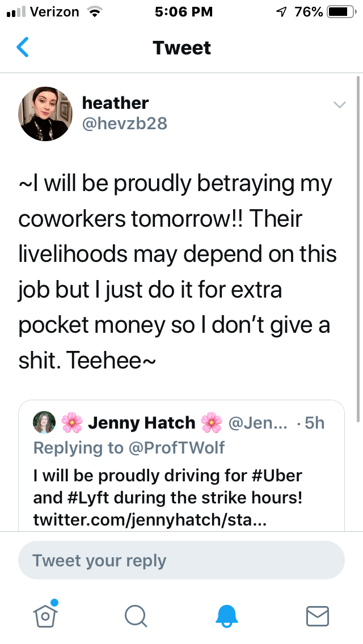Screen dimensions: 363x644
Task: Tap the #Uber hashtag
Action: [x=278, y=475]
